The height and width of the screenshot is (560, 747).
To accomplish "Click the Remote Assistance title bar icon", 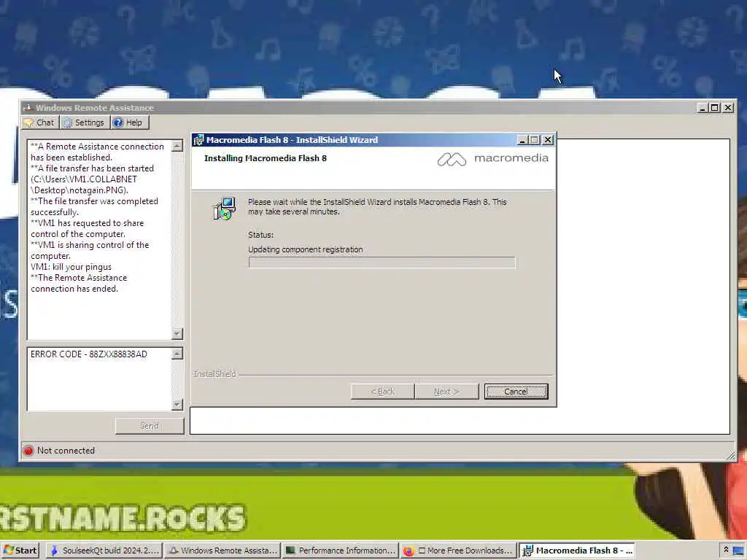I will 28,108.
